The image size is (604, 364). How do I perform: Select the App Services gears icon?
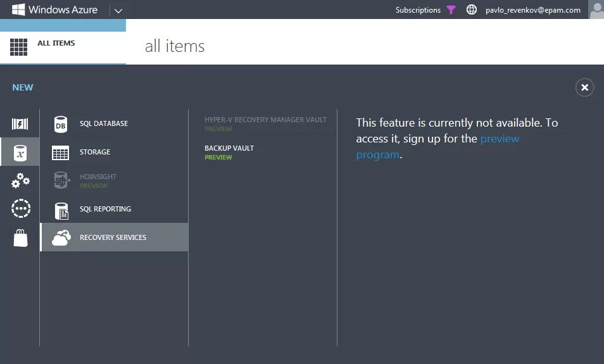tap(20, 180)
